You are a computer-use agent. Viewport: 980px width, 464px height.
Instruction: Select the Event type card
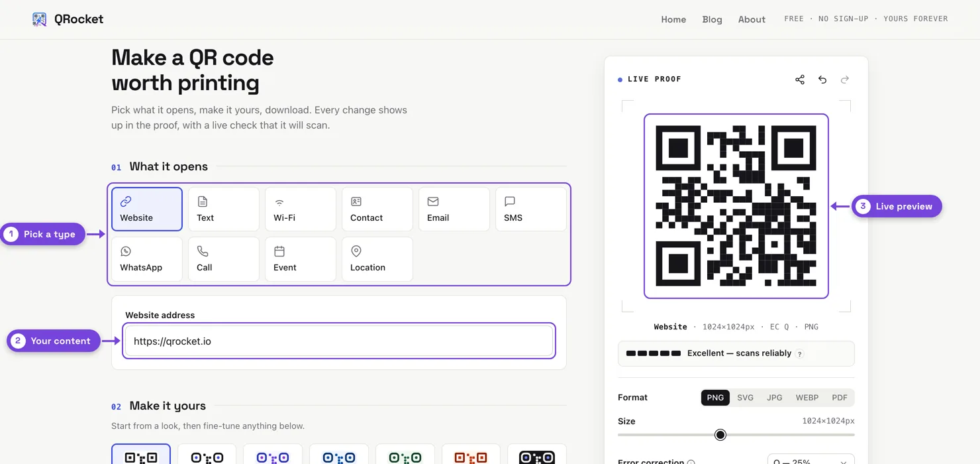tap(301, 259)
